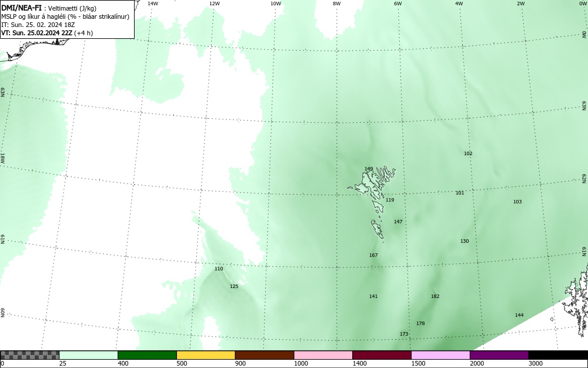Click the IT: Sun. 25. 02. 2024 18Z line

[39, 25]
